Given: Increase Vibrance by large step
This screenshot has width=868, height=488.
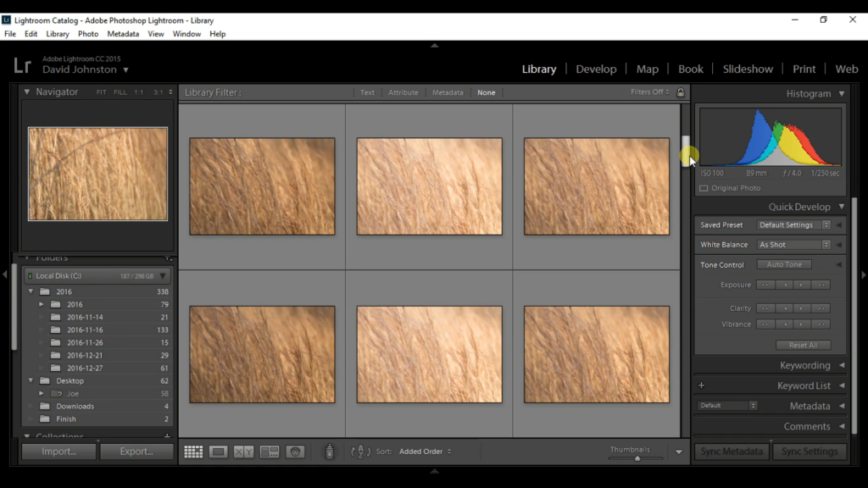Looking at the screenshot, I should pyautogui.click(x=821, y=324).
